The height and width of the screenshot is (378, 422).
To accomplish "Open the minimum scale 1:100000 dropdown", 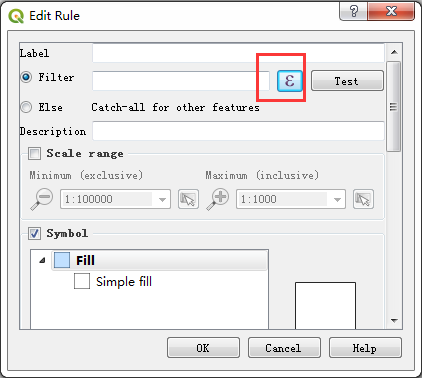I will [115, 199].
